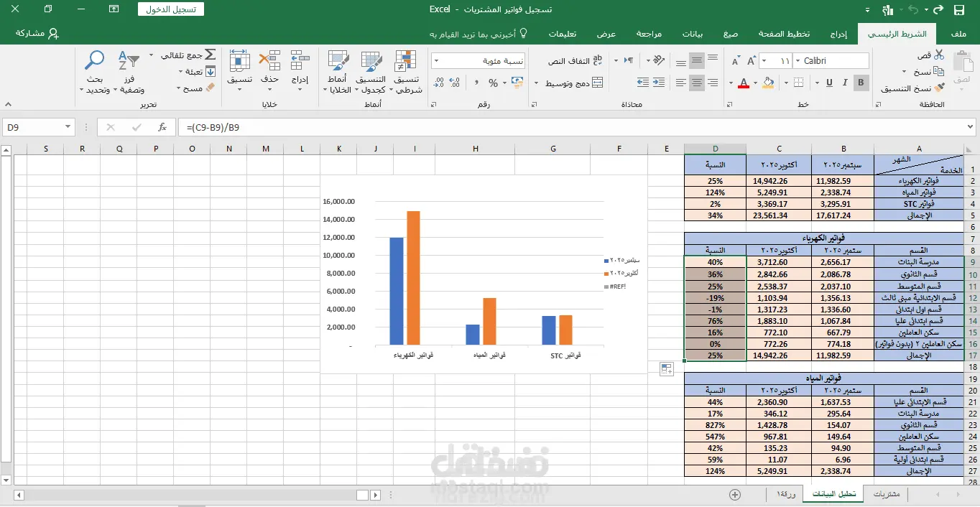The width and height of the screenshot is (980, 507).
Task: Add a new sheet with plus button
Action: [x=735, y=494]
